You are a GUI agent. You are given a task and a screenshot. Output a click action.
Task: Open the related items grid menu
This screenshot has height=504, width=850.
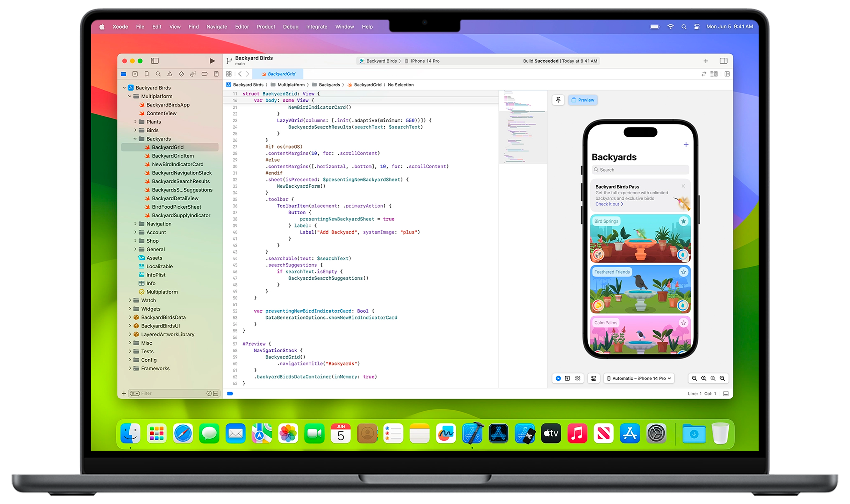pos(229,74)
